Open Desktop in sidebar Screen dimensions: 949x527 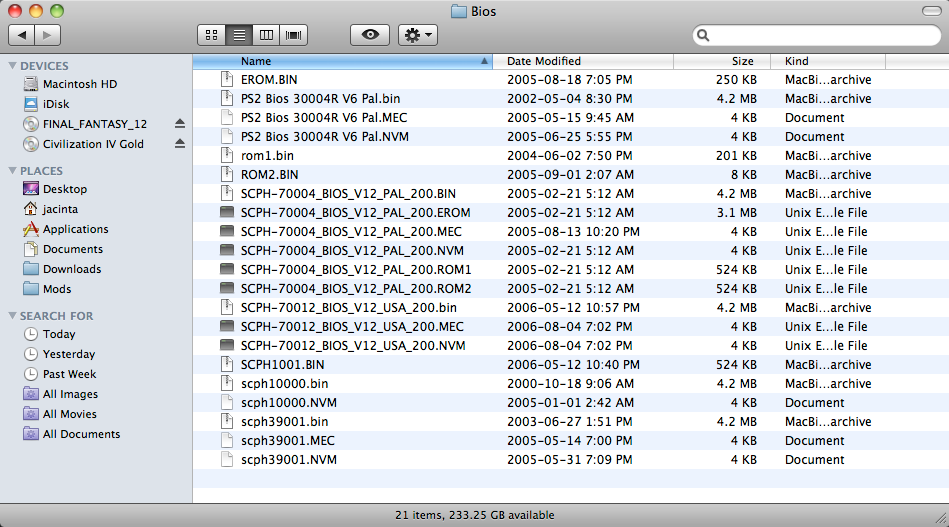[64, 189]
